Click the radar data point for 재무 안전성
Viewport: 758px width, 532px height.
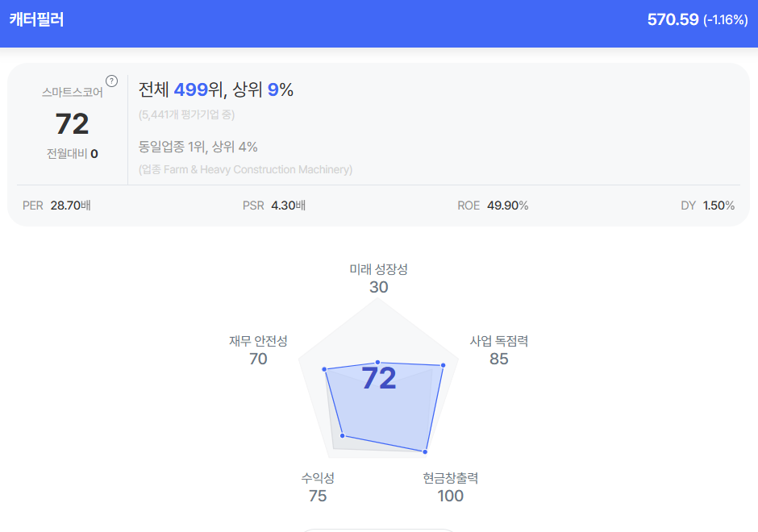coord(326,370)
